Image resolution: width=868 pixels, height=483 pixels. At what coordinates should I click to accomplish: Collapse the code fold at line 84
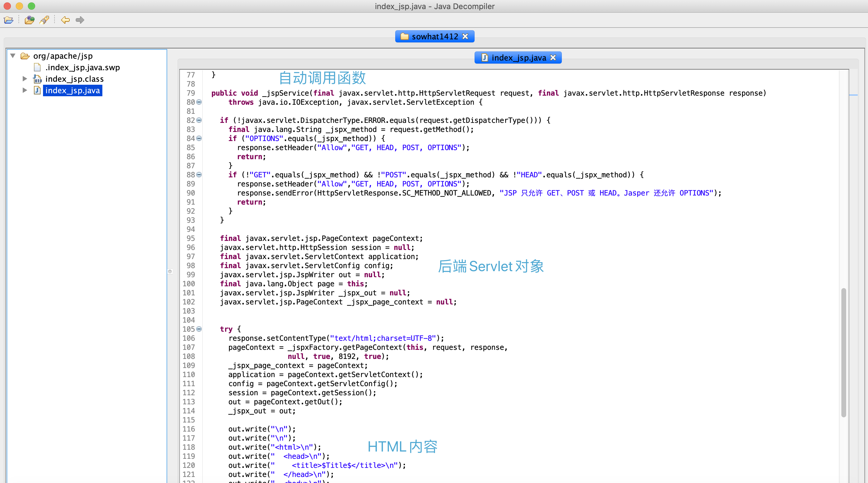pyautogui.click(x=199, y=138)
